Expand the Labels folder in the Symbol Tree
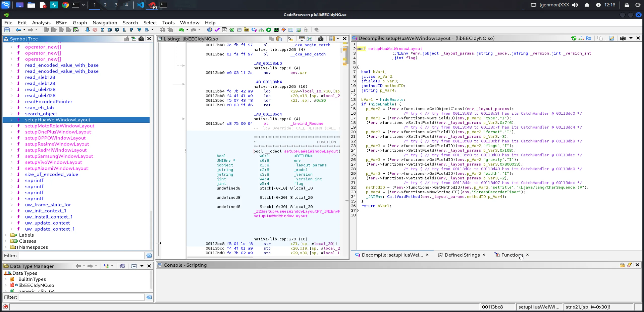This screenshot has height=312, width=644. tap(6, 235)
